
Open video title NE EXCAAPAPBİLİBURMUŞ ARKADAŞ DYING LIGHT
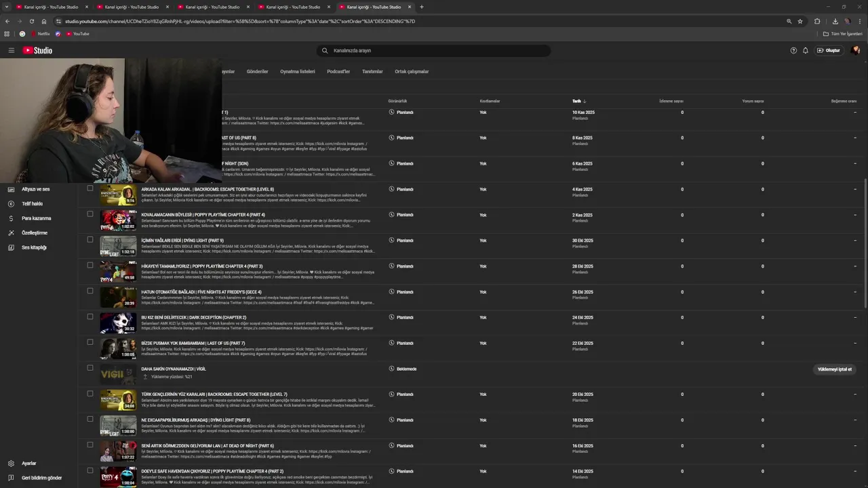coord(195,420)
